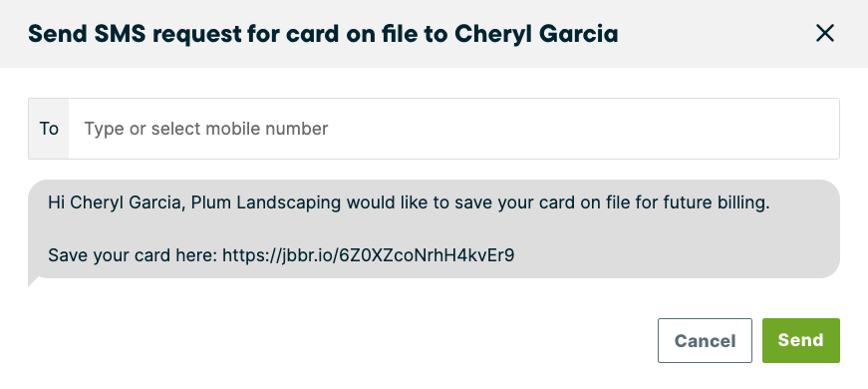Click "Cheryl Garcia" in the header title
The width and height of the screenshot is (868, 389).
[536, 34]
